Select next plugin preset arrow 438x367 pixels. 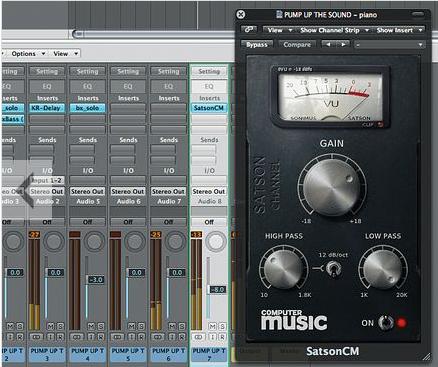(343, 44)
